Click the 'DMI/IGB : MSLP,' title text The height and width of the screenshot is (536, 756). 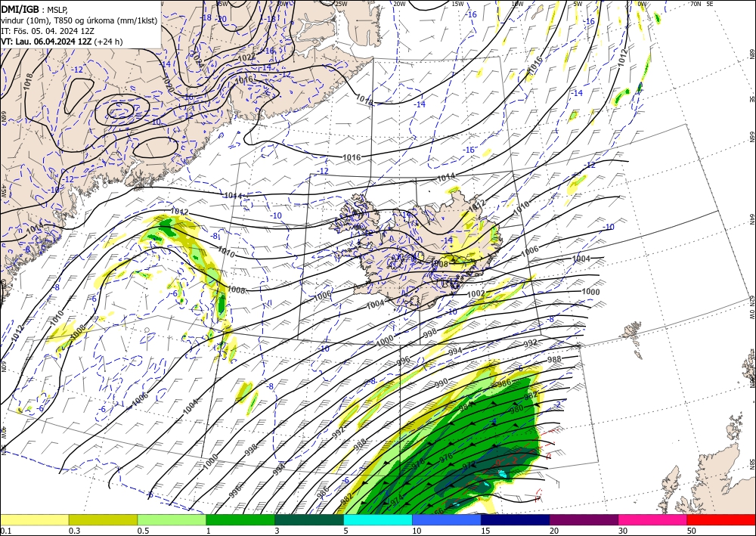[x=34, y=8]
